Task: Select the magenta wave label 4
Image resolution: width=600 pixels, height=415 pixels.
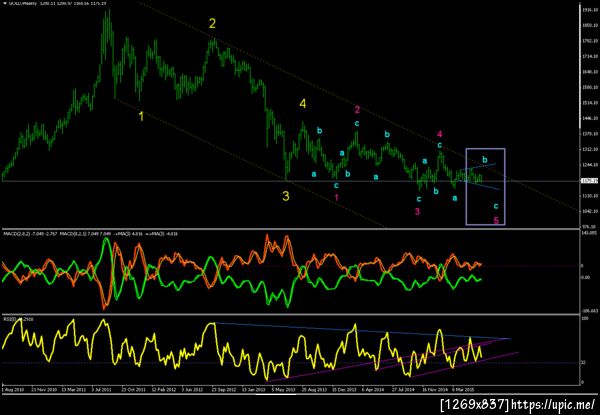Action: click(x=440, y=134)
